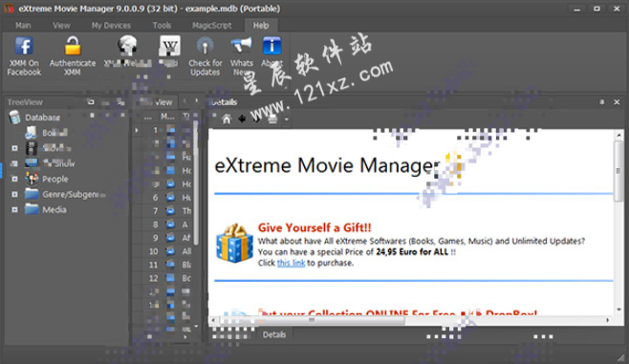
Task: Open the About info icon
Action: [271, 46]
